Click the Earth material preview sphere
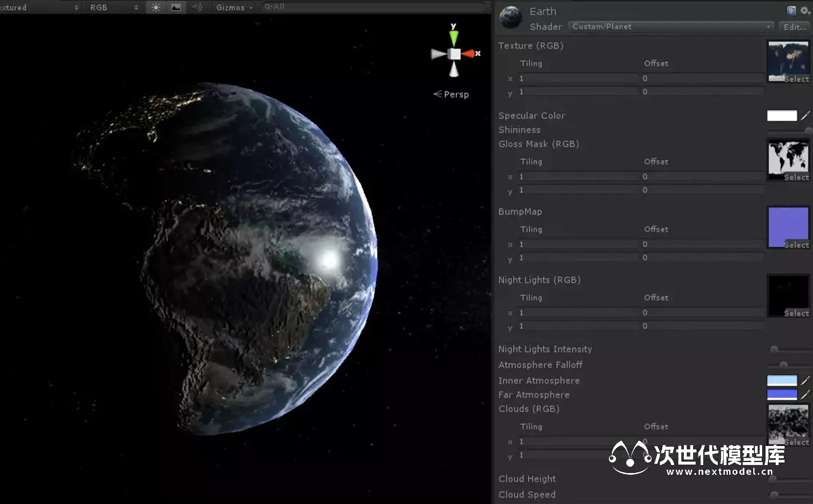Screen dimensions: 813x504 [x=511, y=18]
